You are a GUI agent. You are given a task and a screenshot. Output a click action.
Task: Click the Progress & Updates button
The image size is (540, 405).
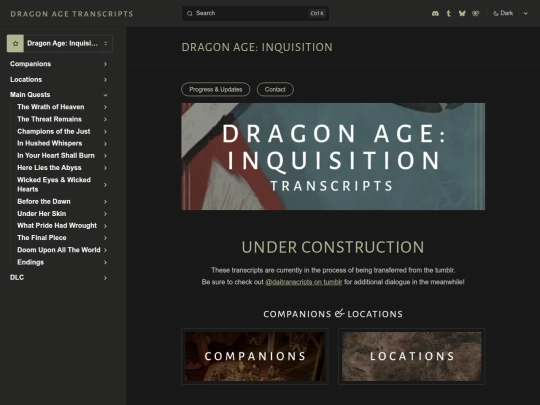pyautogui.click(x=216, y=90)
